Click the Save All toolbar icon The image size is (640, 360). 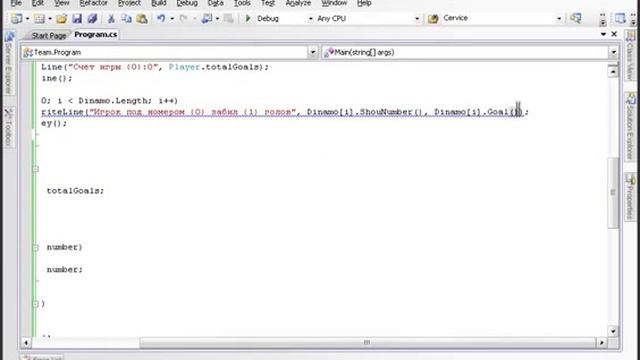[x=92, y=18]
